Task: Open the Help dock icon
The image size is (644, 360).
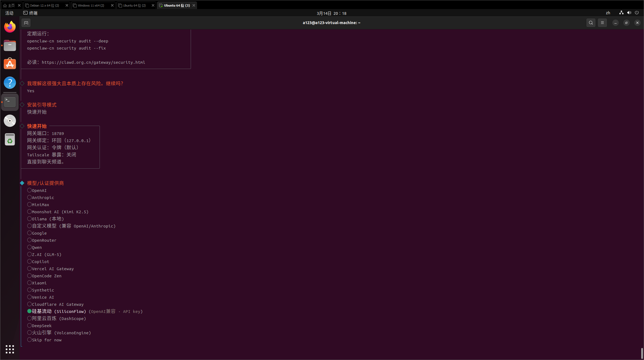Action: (x=10, y=83)
